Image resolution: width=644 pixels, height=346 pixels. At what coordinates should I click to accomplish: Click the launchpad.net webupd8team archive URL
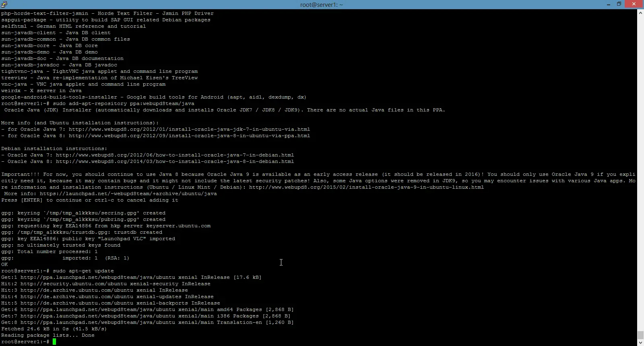[128, 194]
